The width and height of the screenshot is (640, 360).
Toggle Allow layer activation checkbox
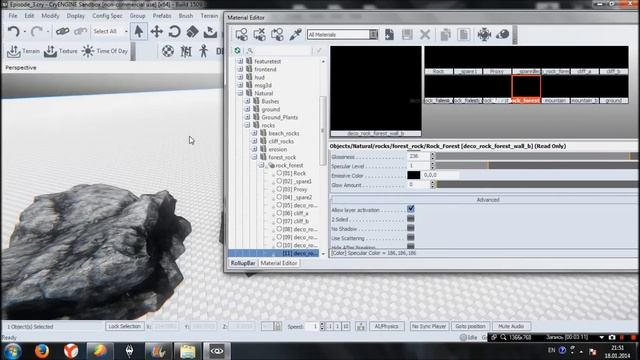[411, 209]
